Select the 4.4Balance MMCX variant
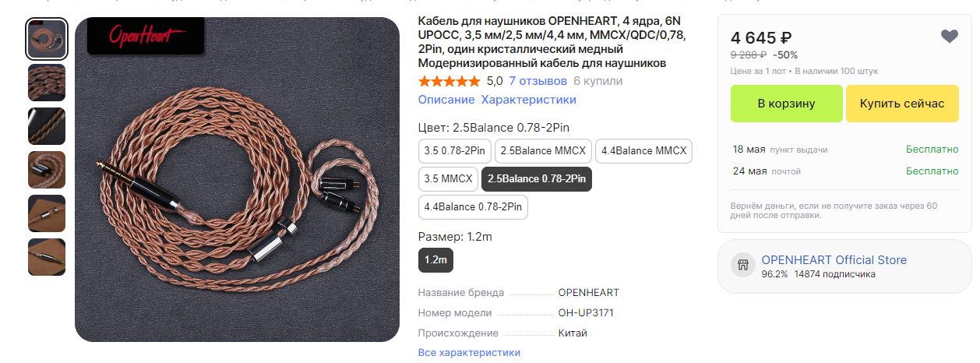Viewport: 980px width, 363px height. pyautogui.click(x=643, y=150)
